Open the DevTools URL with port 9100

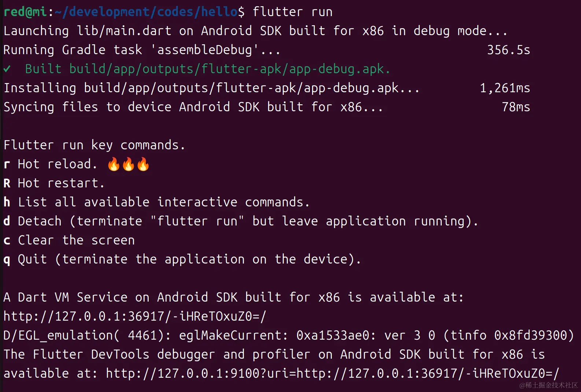pos(333,373)
